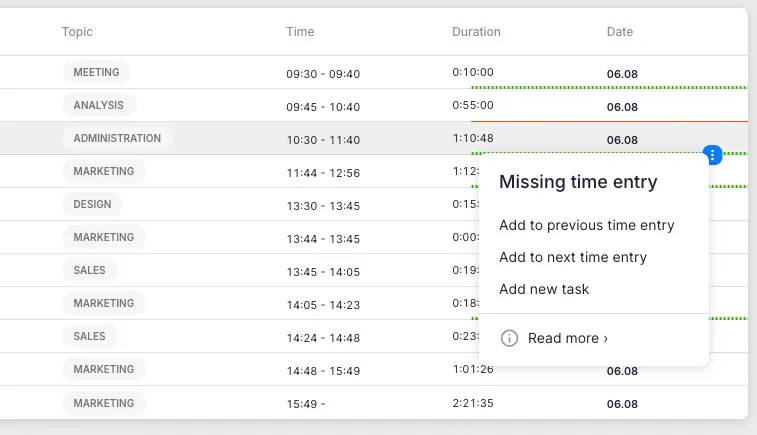Click the time 09:30 - 09:40
757x435 pixels.
[323, 74]
